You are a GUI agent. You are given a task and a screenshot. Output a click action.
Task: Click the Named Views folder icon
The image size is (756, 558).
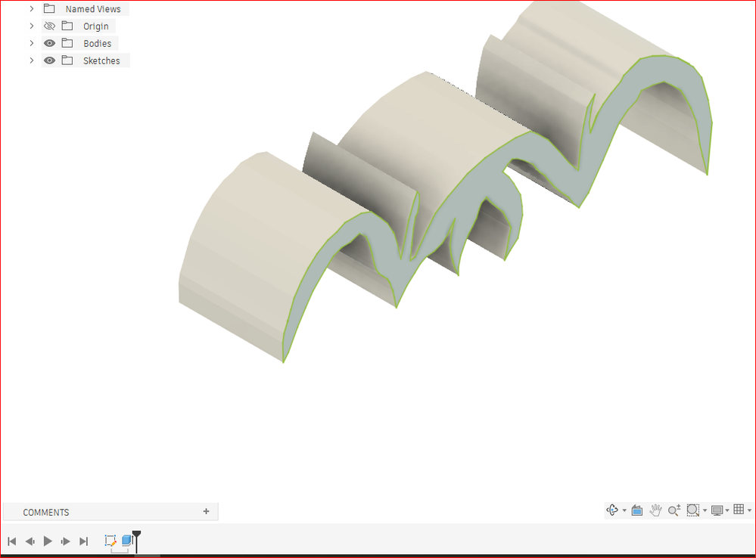click(x=49, y=8)
